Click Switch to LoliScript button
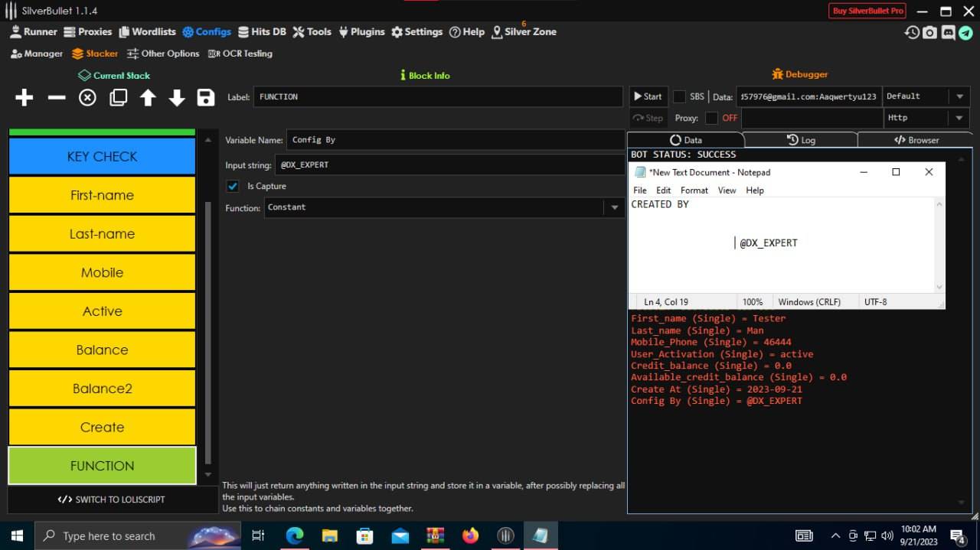The width and height of the screenshot is (980, 550). coord(112,500)
